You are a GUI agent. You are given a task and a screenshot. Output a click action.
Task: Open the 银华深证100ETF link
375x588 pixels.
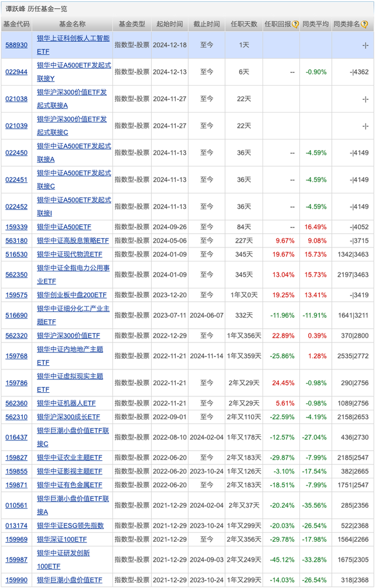click(x=62, y=539)
